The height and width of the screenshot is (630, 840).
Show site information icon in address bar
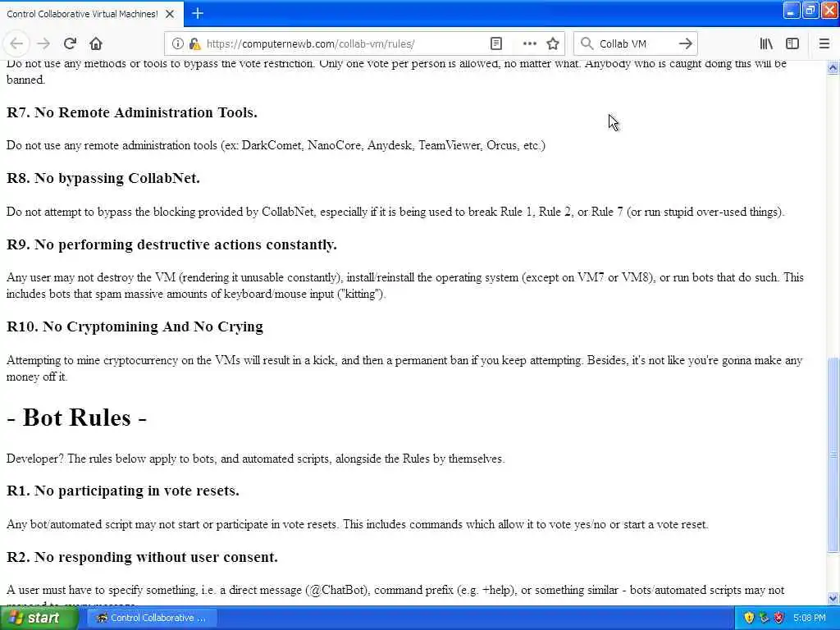(x=177, y=44)
